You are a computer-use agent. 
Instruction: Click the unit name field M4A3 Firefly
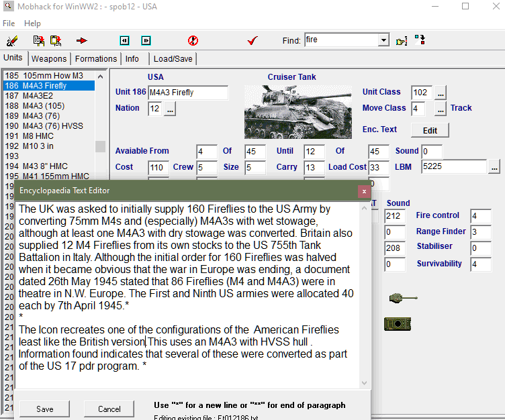click(x=188, y=93)
